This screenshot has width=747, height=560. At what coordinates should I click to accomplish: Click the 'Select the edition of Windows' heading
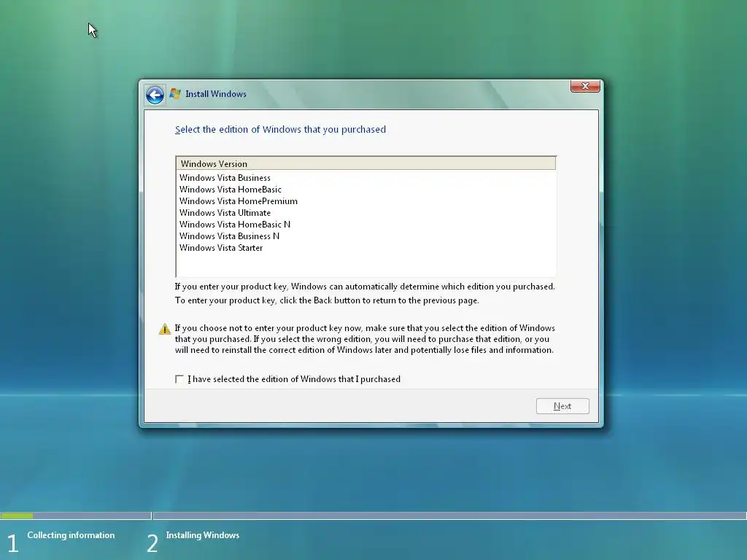click(x=280, y=130)
